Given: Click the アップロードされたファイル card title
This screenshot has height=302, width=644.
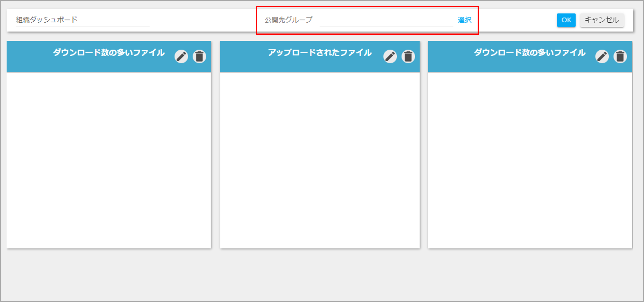Looking at the screenshot, I should [x=320, y=53].
